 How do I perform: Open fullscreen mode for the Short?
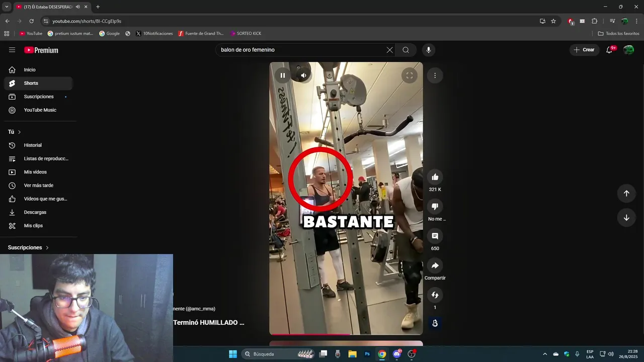410,75
